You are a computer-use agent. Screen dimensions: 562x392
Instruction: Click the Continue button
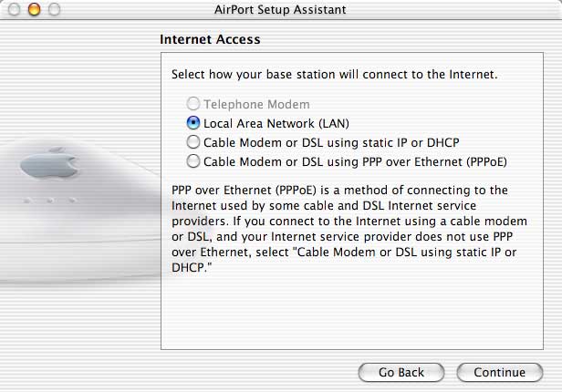500,372
